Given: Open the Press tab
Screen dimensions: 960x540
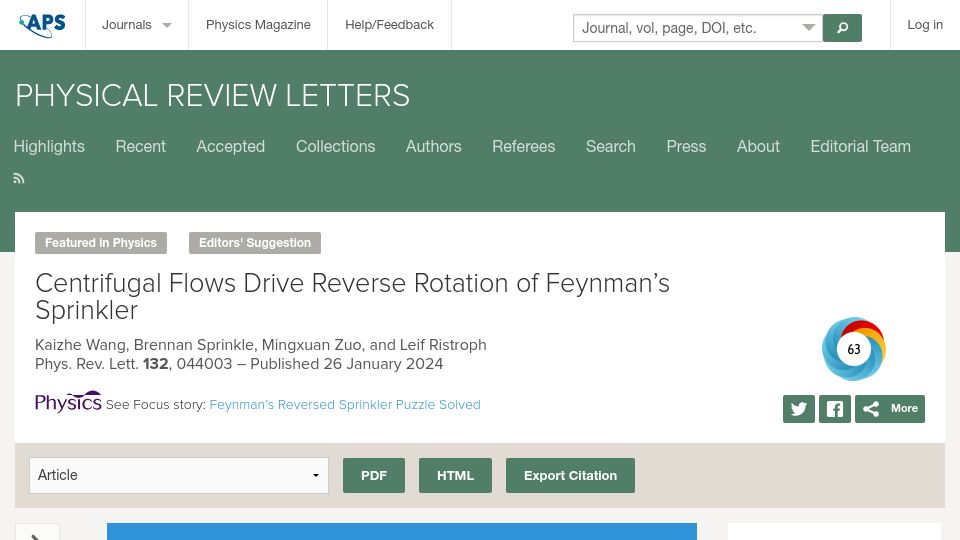Looking at the screenshot, I should click(686, 146).
